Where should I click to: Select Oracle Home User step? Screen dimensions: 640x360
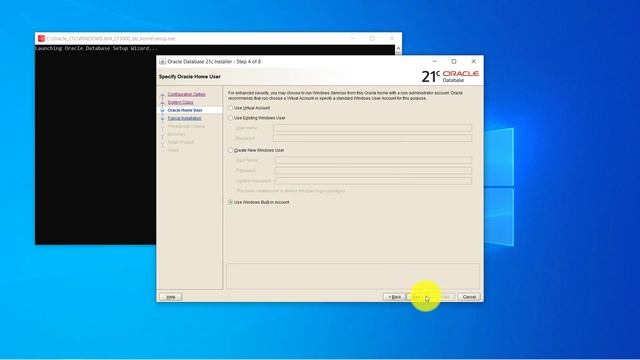pyautogui.click(x=185, y=110)
